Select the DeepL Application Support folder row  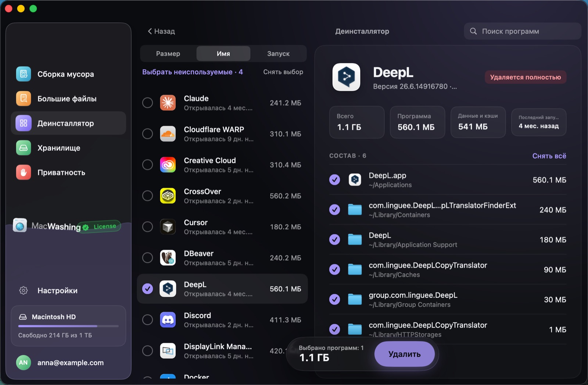point(448,240)
